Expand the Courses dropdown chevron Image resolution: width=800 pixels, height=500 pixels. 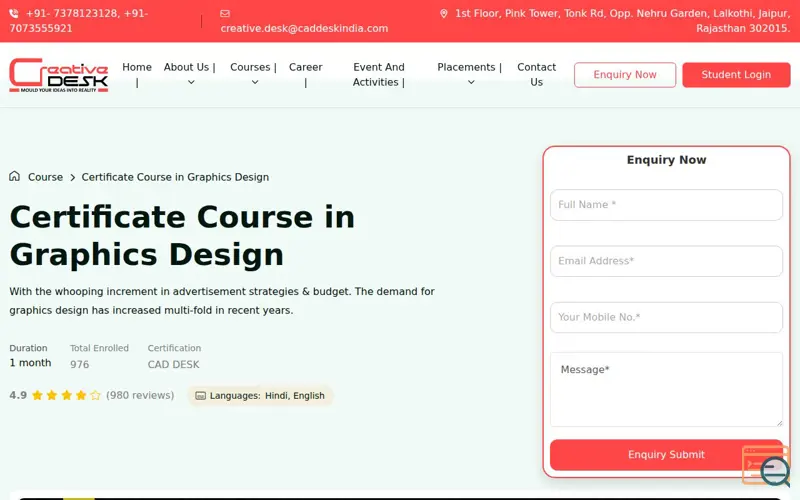(x=255, y=82)
